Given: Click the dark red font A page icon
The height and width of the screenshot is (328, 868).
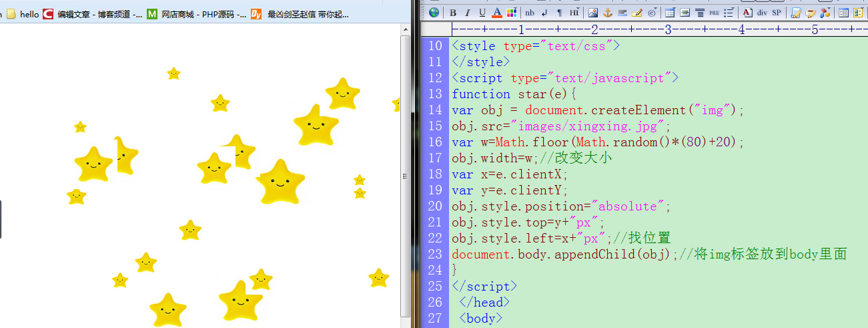Looking at the screenshot, I should click(x=747, y=12).
